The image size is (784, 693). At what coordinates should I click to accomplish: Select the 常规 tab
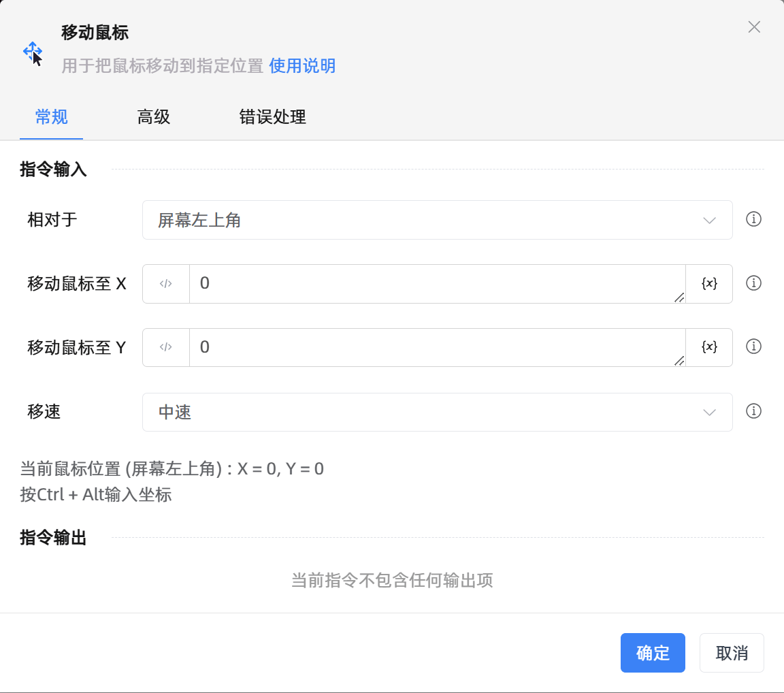point(51,117)
